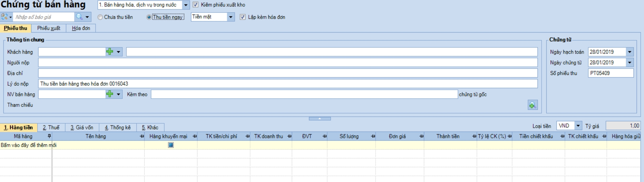Image resolution: width=644 pixels, height=182 pixels.
Task: Open the NV bán hàng dropdown arrow
Action: [118, 94]
